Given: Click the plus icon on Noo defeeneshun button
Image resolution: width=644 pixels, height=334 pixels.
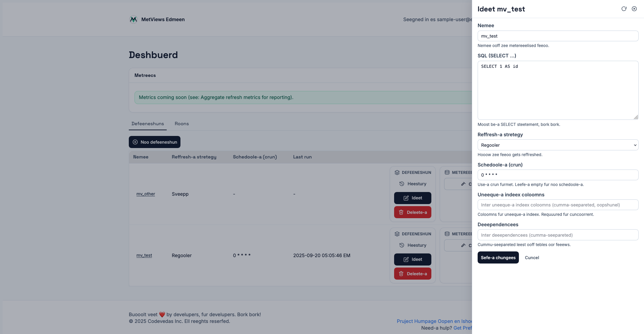Looking at the screenshot, I should [x=135, y=142].
